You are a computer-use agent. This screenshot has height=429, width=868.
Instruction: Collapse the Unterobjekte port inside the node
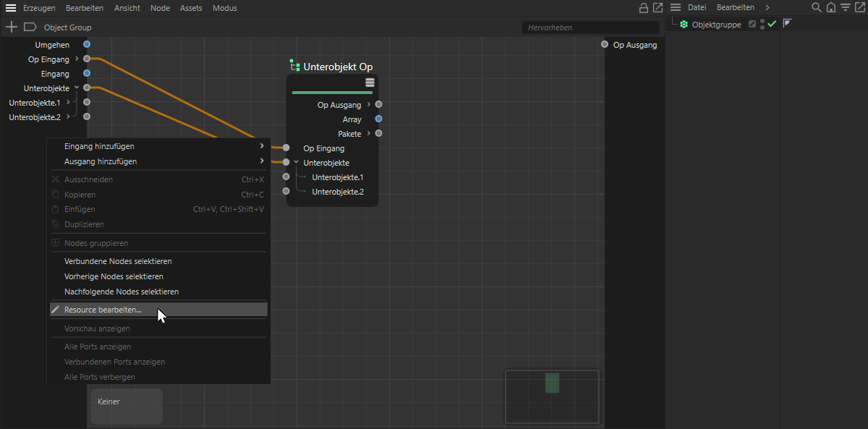(297, 163)
